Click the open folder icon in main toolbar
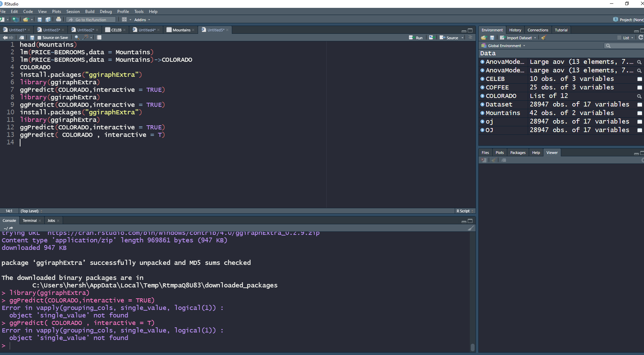This screenshot has width=644, height=355. pyautogui.click(x=26, y=19)
